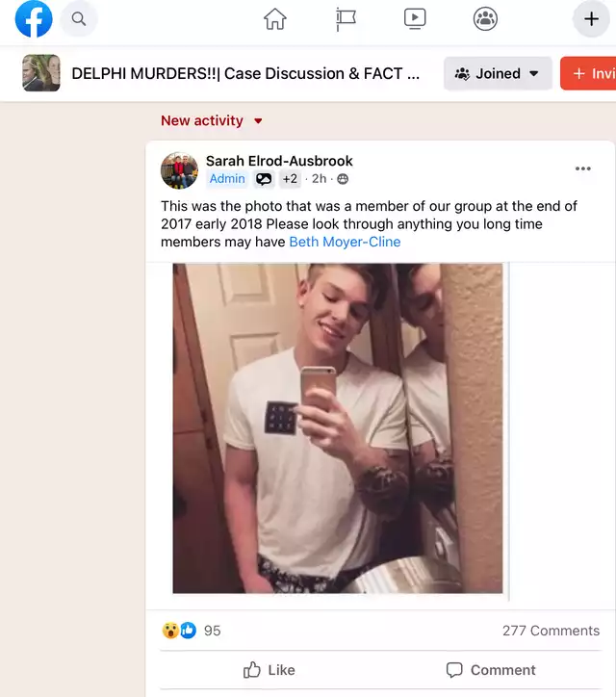The height and width of the screenshot is (697, 616).
Task: Open the Facebook logo home link
Action: [34, 18]
